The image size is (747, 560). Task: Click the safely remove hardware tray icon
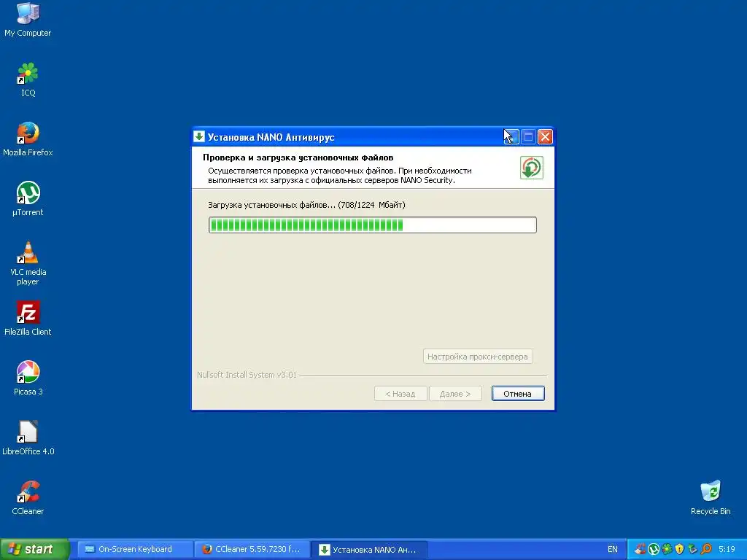(692, 549)
